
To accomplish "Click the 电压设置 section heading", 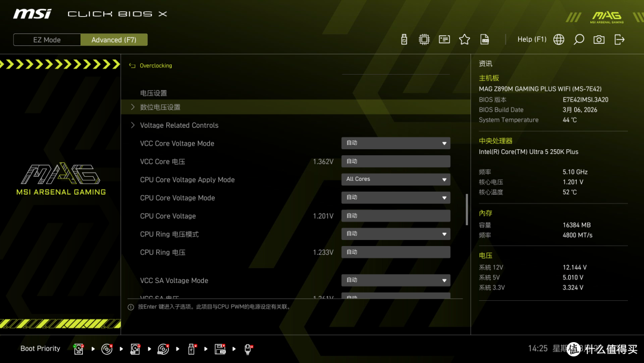I will click(x=153, y=93).
